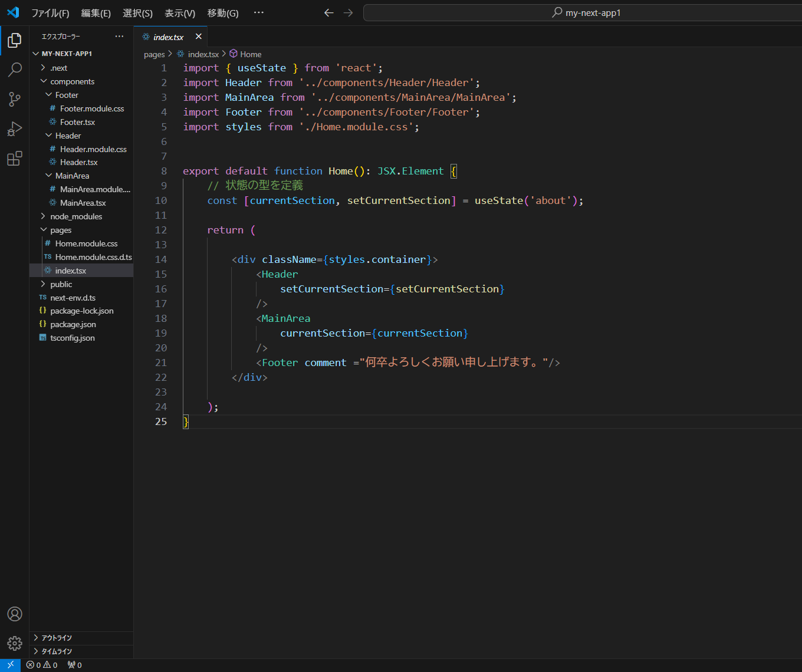Viewport: 802px width, 672px height.
Task: Click the Go Back arrow button
Action: tap(329, 13)
